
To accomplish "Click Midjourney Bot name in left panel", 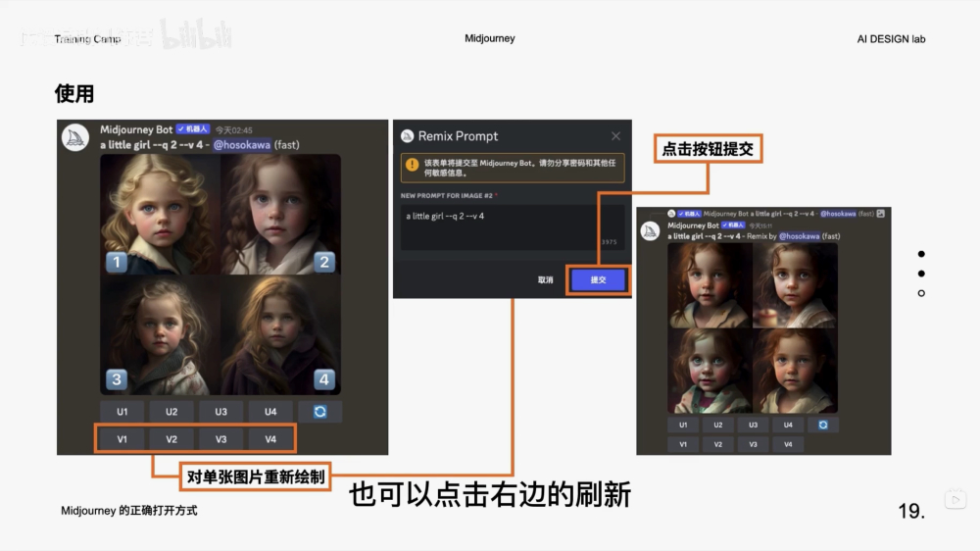I will (x=136, y=129).
